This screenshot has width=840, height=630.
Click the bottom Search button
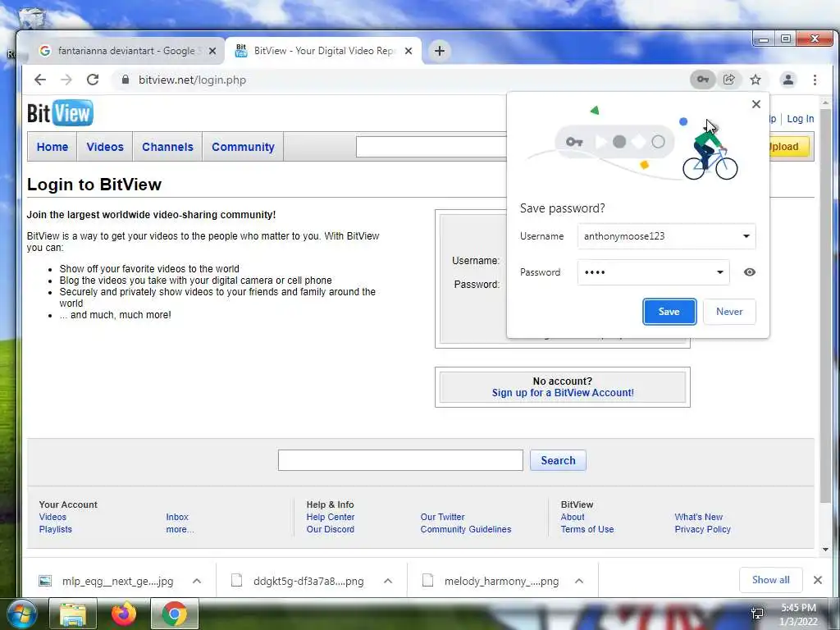[x=558, y=460]
